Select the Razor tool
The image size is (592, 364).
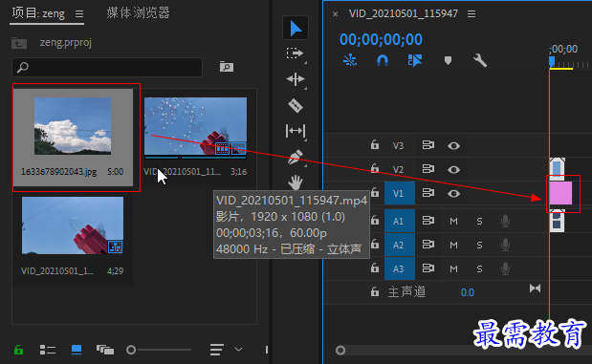point(296,105)
